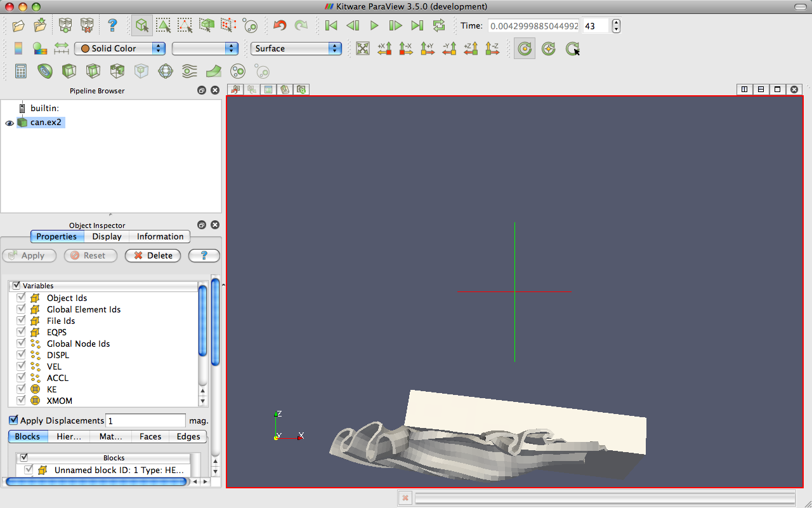Open the empty component dropdown
Screen dimensions: 812x508
click(x=205, y=48)
